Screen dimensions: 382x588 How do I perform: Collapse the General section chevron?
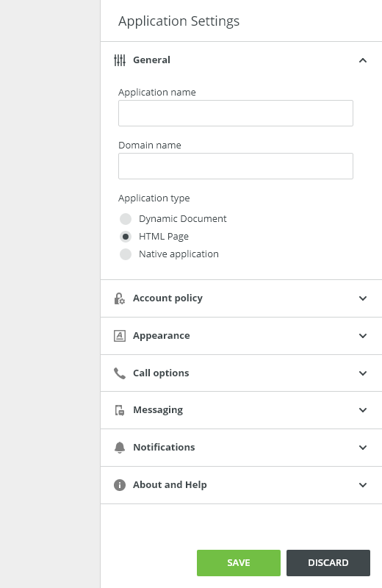tap(362, 60)
